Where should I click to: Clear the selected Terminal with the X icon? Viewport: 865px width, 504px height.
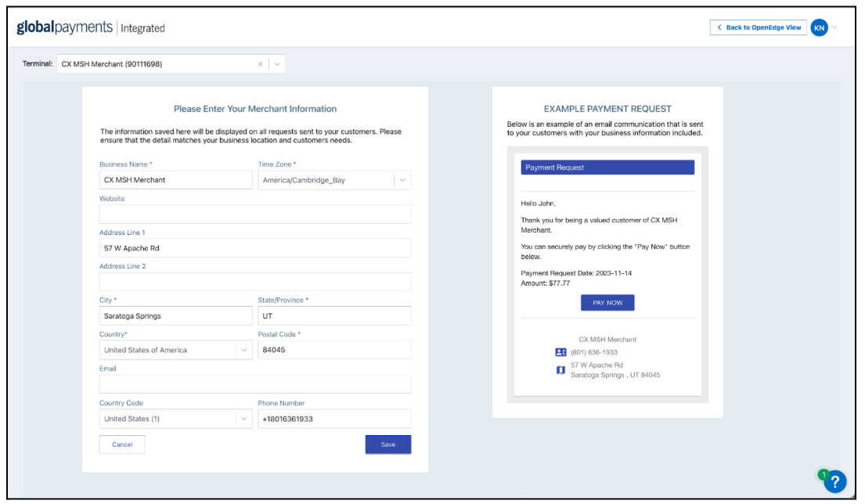[261, 64]
